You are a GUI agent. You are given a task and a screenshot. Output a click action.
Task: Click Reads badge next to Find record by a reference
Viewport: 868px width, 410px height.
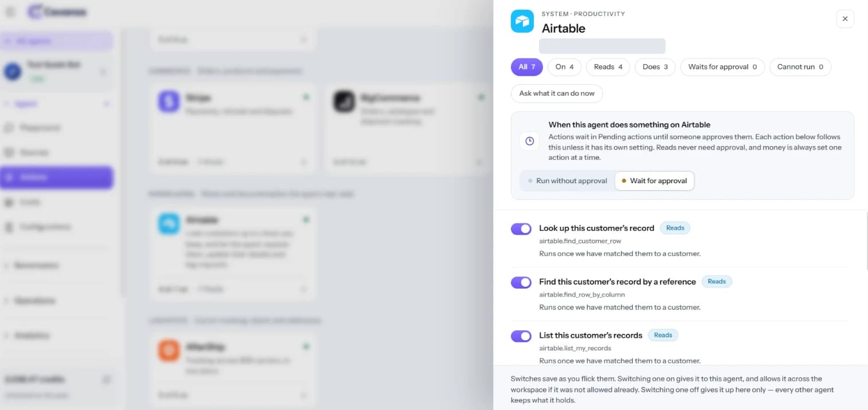[717, 281]
